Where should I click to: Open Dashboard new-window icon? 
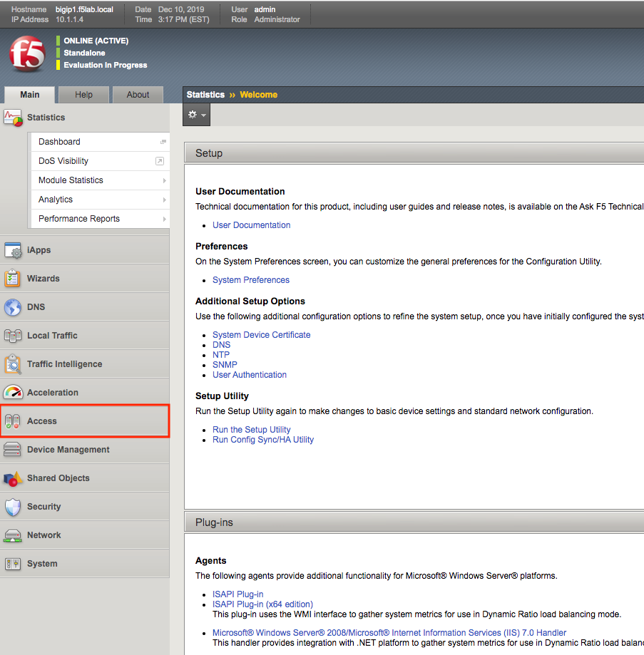click(163, 142)
